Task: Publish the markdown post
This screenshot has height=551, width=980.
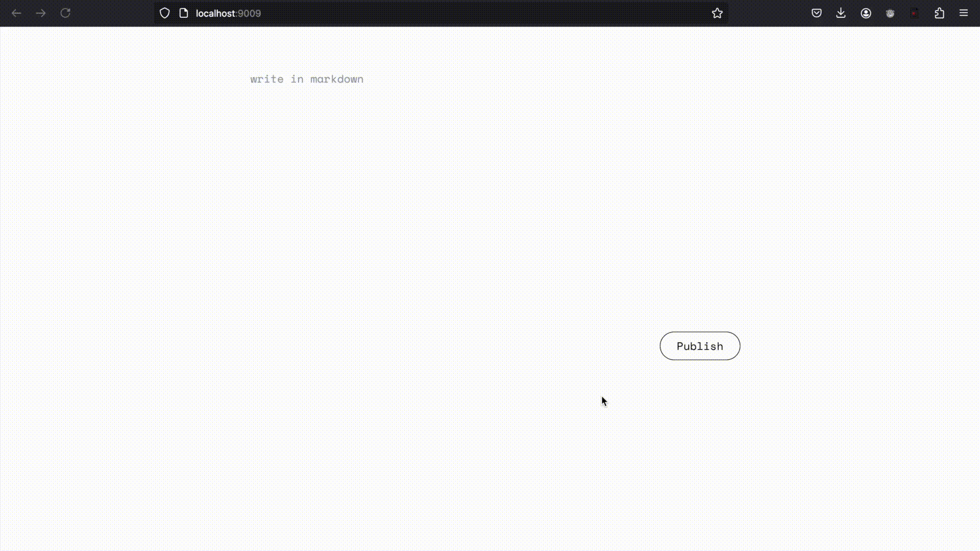Action: click(x=699, y=346)
